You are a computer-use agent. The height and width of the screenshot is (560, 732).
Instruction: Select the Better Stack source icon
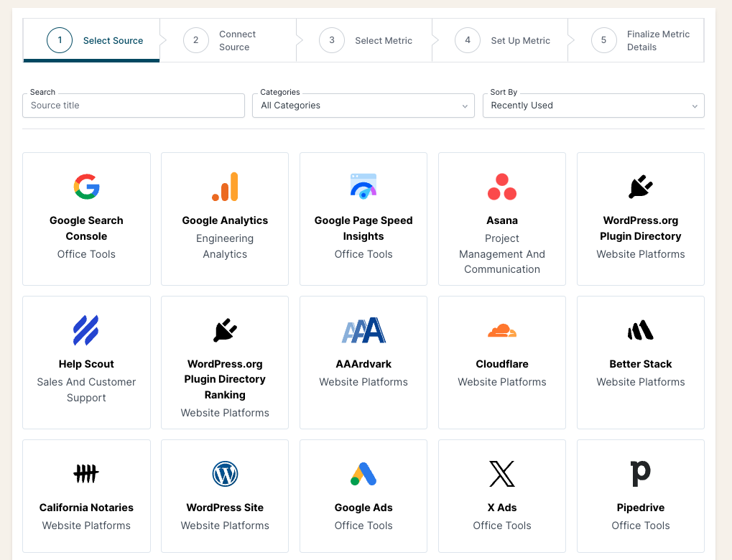coord(640,330)
